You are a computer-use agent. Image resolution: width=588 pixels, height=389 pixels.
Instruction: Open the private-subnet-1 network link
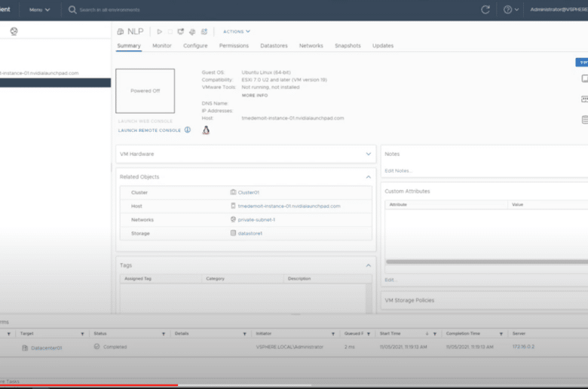(256, 220)
